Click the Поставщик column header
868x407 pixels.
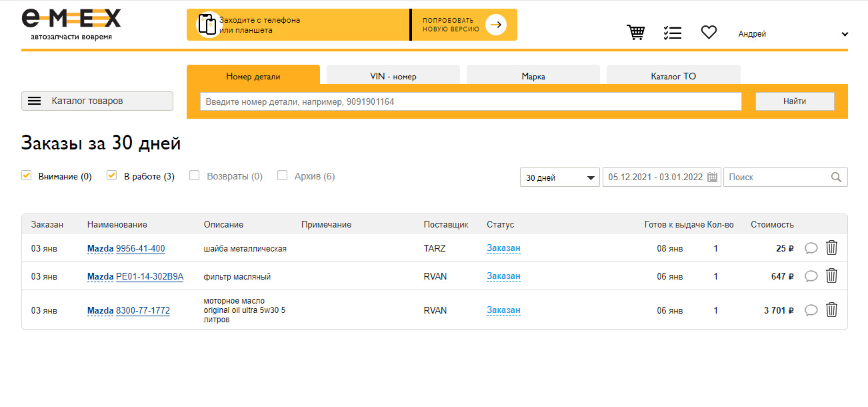(446, 225)
